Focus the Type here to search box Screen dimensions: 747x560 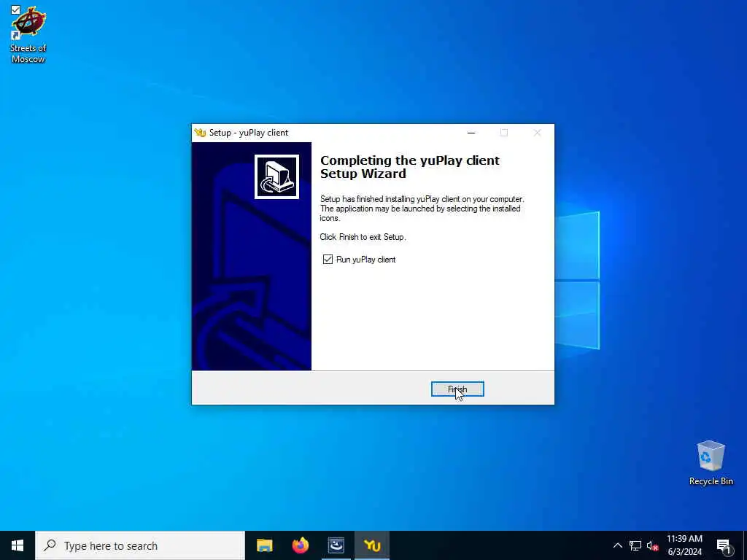[x=140, y=545]
